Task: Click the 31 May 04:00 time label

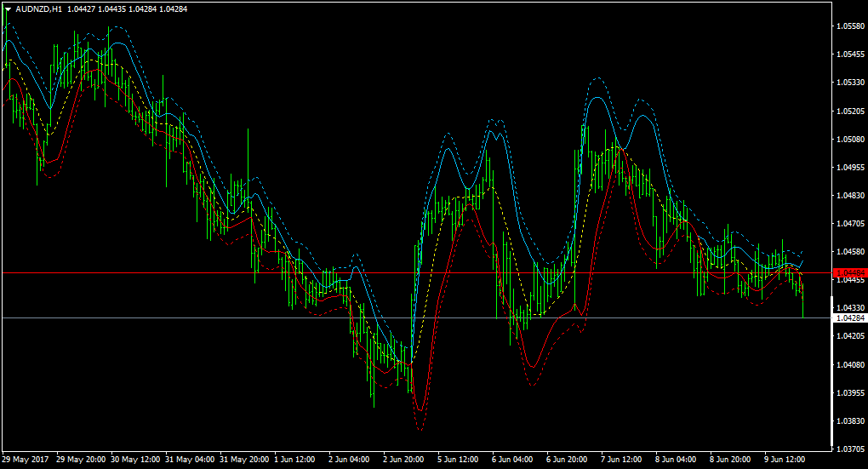Action: pyautogui.click(x=190, y=460)
